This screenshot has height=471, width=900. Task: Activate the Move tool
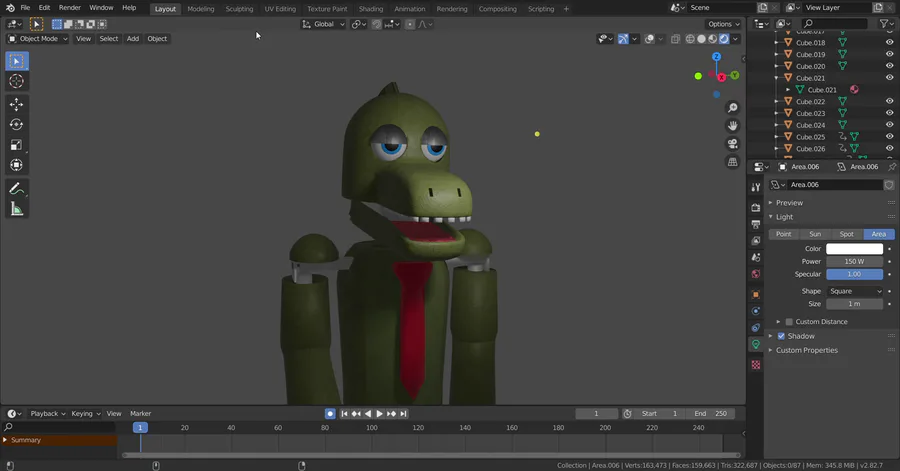point(16,104)
